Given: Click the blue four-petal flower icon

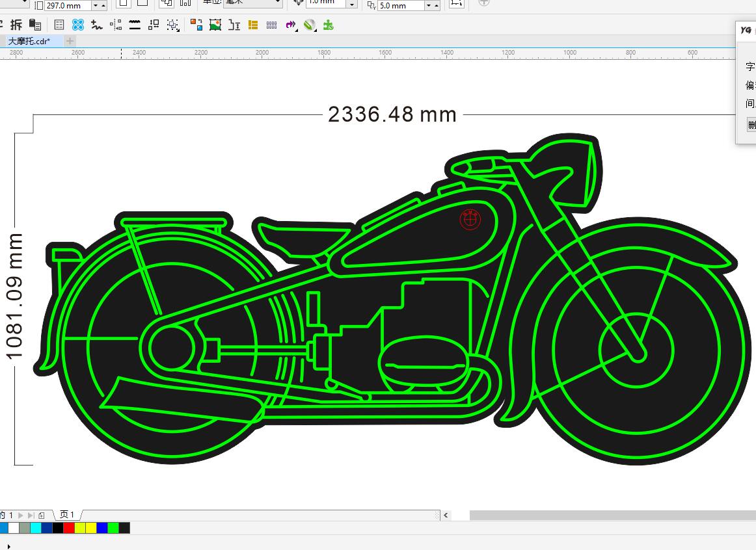Looking at the screenshot, I should pyautogui.click(x=77, y=25).
